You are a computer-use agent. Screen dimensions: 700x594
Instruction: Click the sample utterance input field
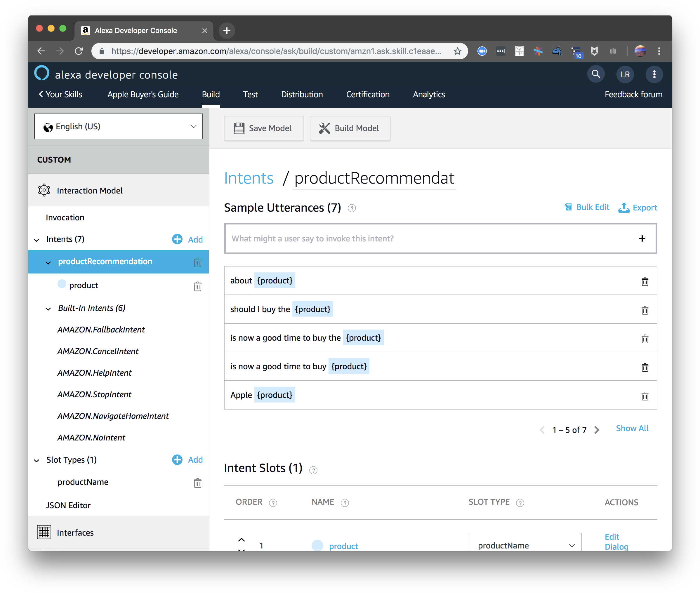coord(440,238)
